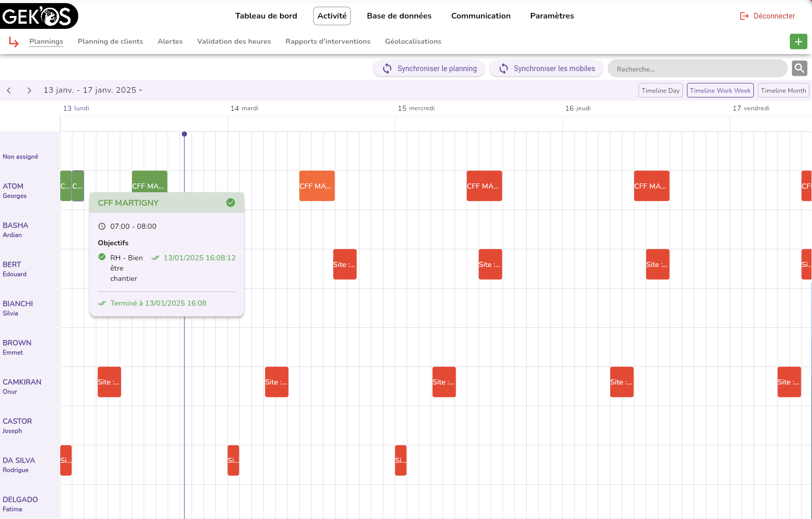
Task: Click the sync icon for Synchroniser les mobiles
Action: click(x=504, y=69)
